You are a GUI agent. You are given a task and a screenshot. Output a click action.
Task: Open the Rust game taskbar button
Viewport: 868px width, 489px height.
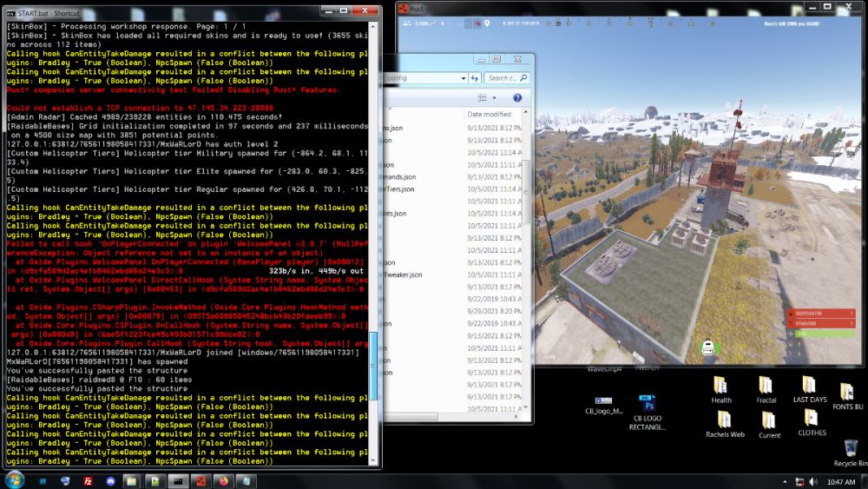pos(201,480)
